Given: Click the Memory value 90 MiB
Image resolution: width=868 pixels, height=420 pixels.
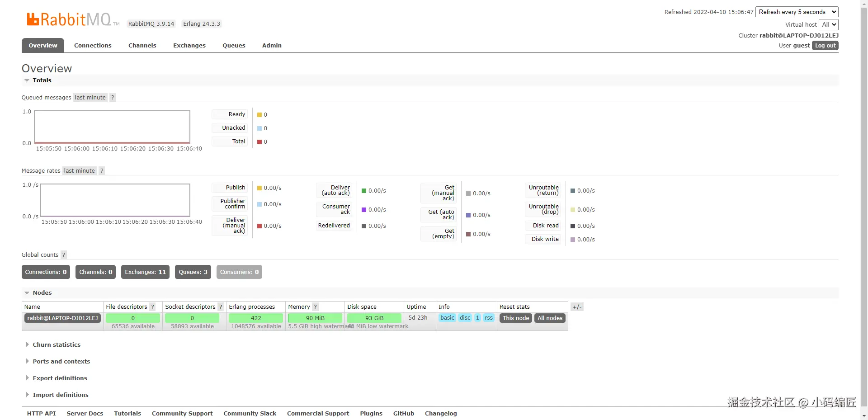Looking at the screenshot, I should click(x=315, y=318).
